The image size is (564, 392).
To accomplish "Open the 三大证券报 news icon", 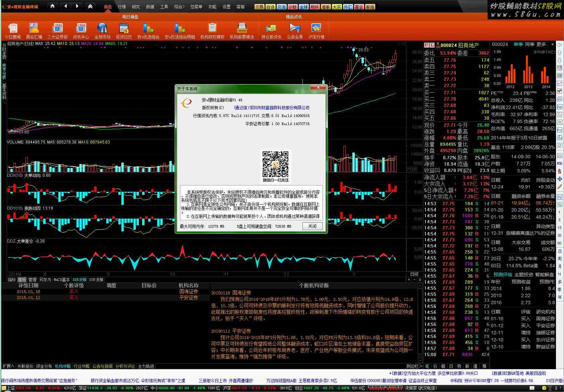I will [x=58, y=31].
